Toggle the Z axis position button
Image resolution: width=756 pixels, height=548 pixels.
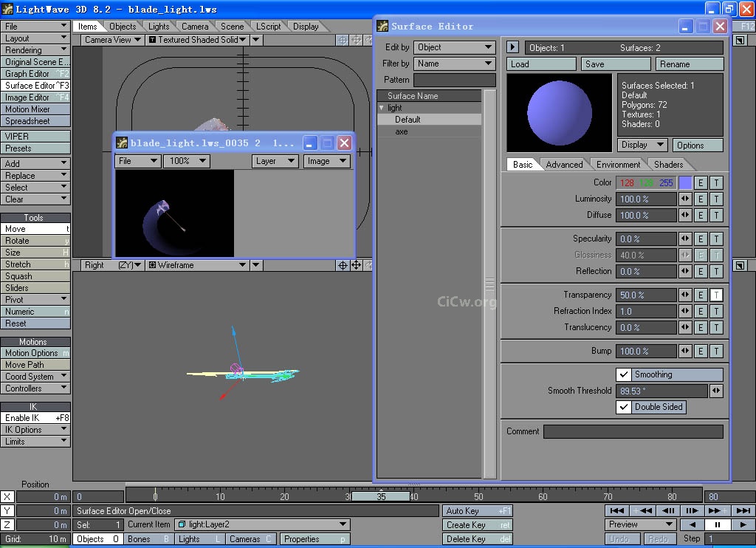point(7,524)
